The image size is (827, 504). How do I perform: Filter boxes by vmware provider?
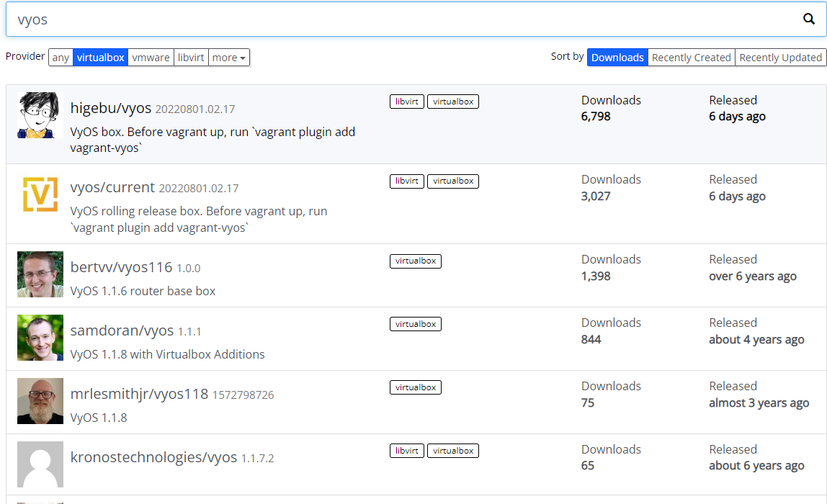coord(151,58)
